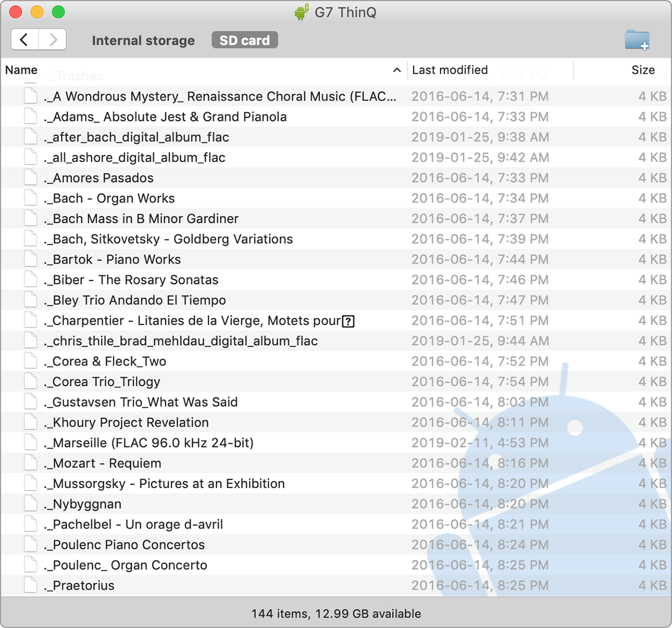Click file icon for ._after_bach_digital_album_flac
This screenshot has height=628, width=672.
31,137
